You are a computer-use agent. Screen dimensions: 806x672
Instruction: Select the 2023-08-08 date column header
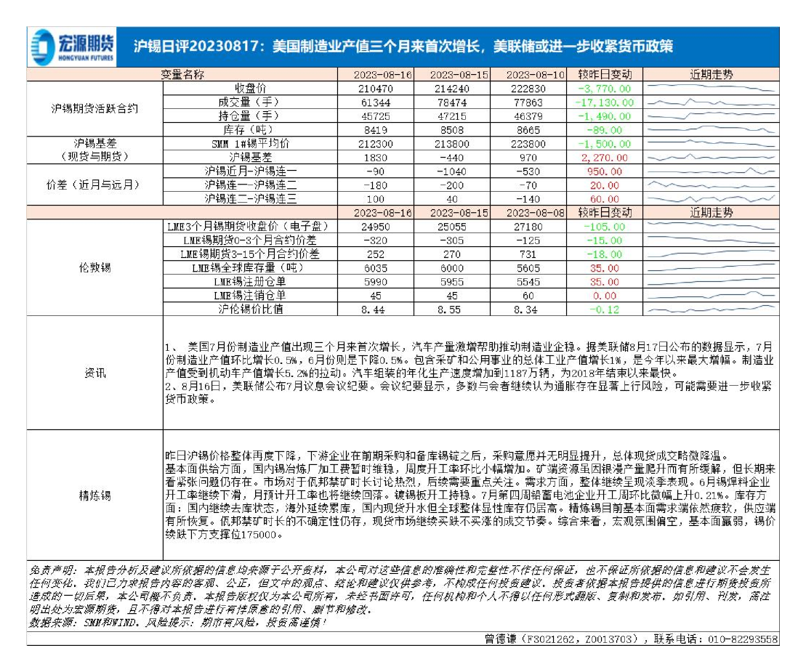[x=529, y=213]
